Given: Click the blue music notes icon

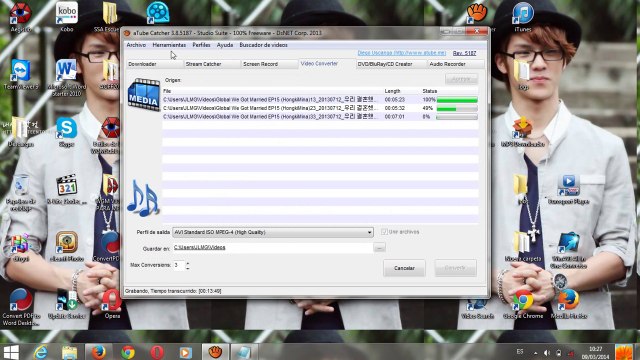Looking at the screenshot, I should pos(143,198).
